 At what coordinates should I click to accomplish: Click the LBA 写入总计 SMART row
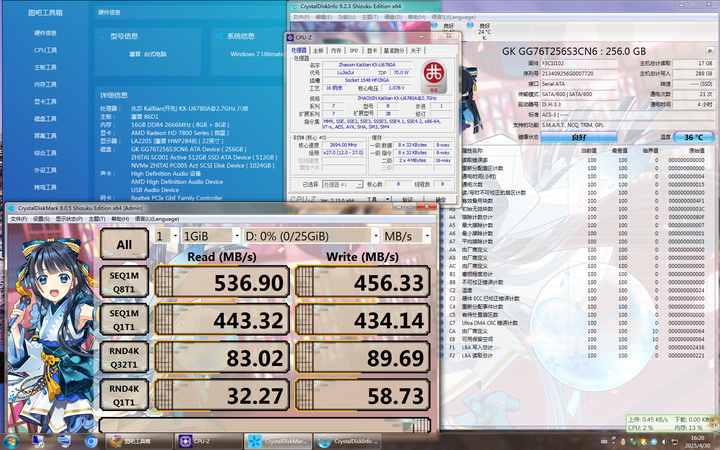click(x=577, y=347)
